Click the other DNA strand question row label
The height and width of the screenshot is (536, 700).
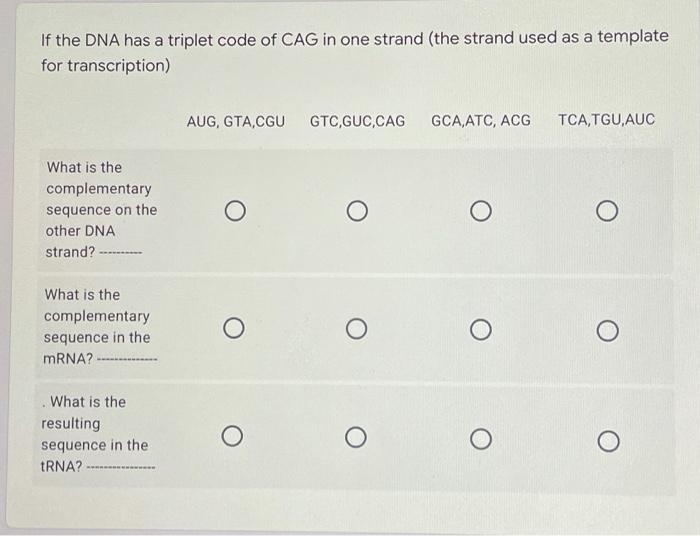[101, 210]
